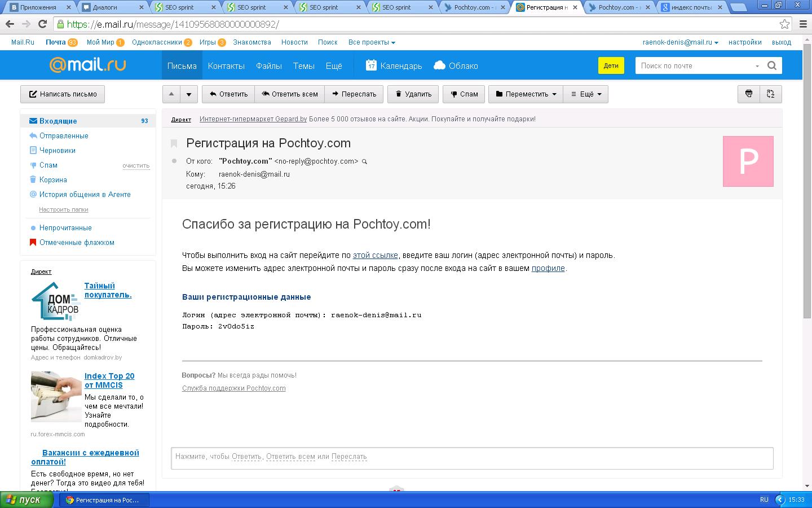Open the Спам folder in sidebar
812x508 pixels.
[48, 165]
